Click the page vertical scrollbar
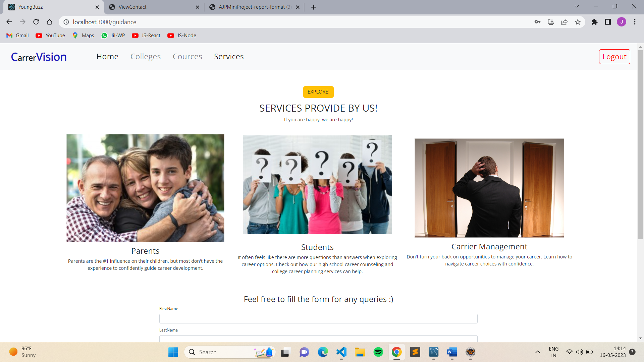This screenshot has height=362, width=644. [640, 144]
